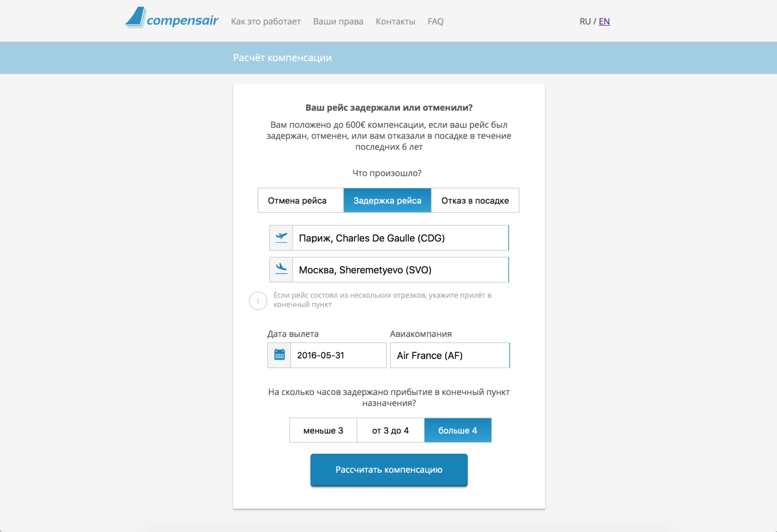Click the 'Что произошло?' label
777x532 pixels.
(387, 173)
